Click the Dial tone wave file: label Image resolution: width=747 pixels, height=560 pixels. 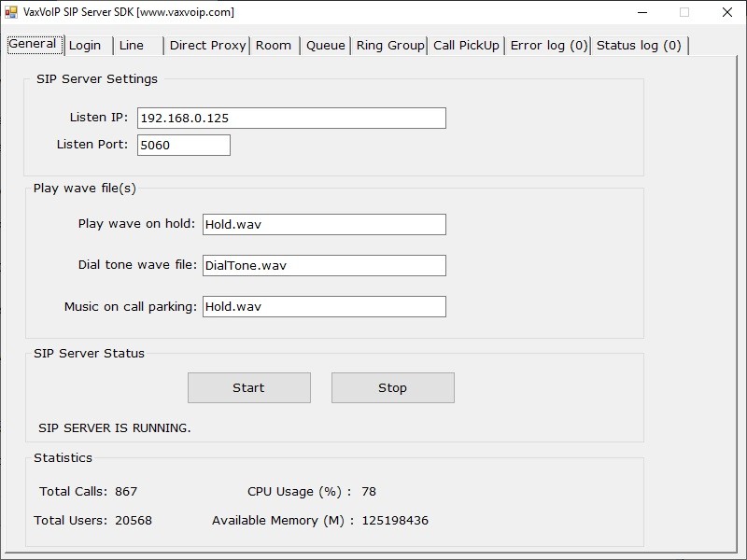(137, 264)
